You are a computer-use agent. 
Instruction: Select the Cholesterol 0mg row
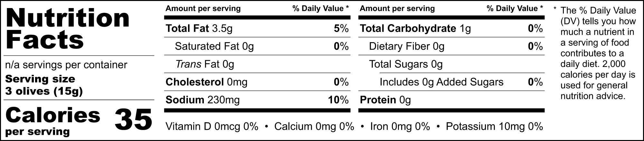257,82
